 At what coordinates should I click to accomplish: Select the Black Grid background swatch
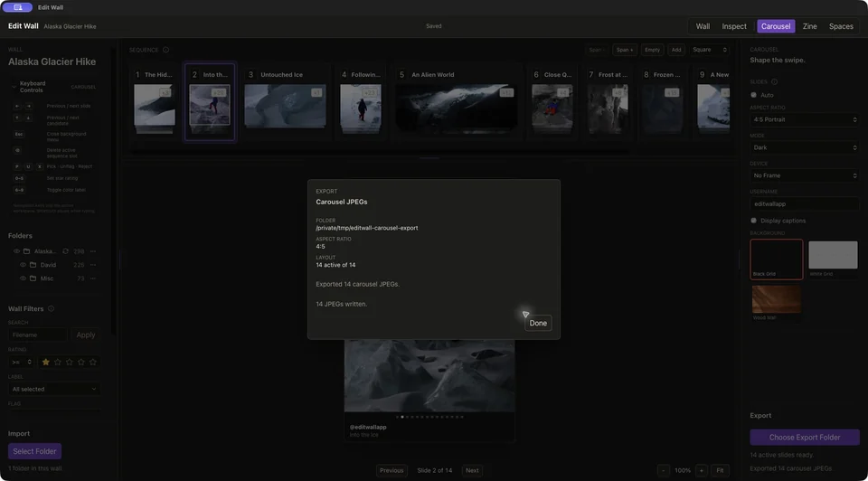coord(776,259)
